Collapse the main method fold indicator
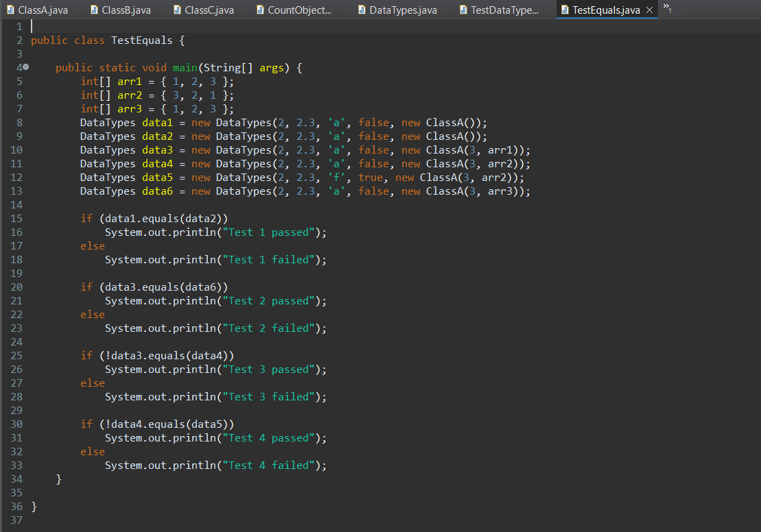The height and width of the screenshot is (532, 761). pos(25,67)
